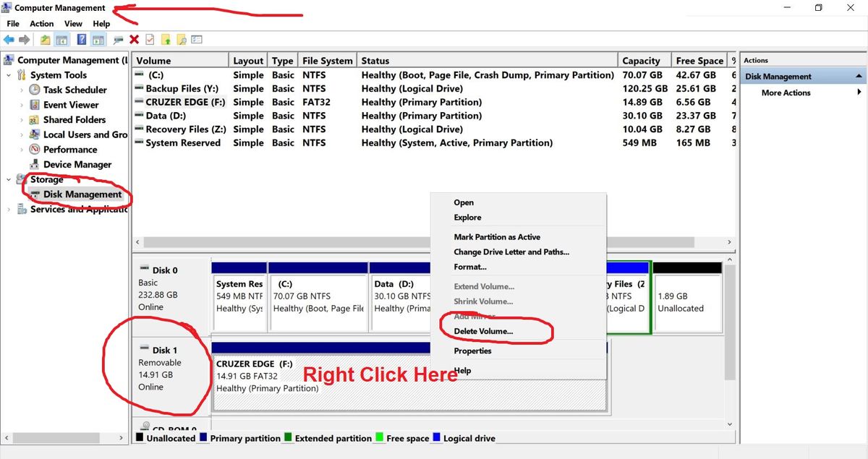Click the blue question mark Help icon

pyautogui.click(x=82, y=40)
